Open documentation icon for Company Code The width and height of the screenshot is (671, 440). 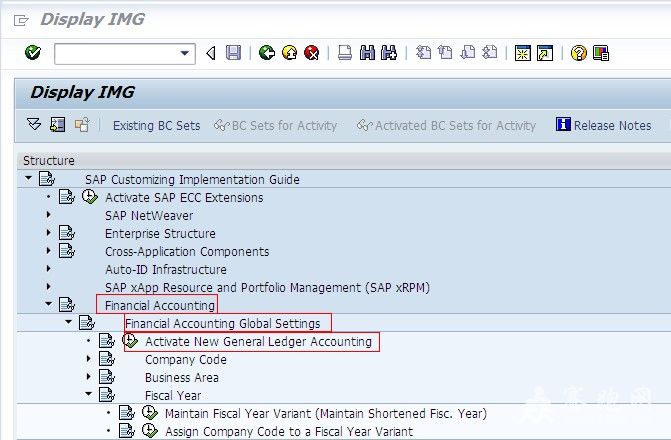[x=107, y=358]
